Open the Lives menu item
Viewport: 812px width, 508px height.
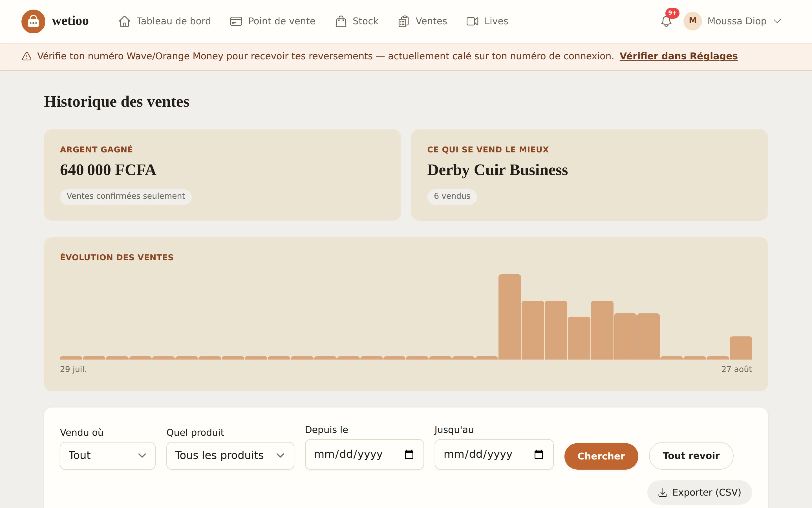487,21
